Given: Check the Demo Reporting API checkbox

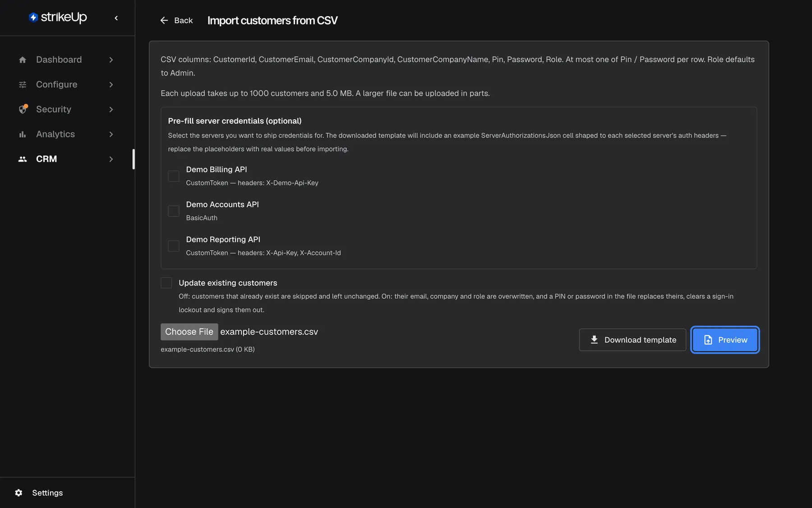Looking at the screenshot, I should pos(174,246).
